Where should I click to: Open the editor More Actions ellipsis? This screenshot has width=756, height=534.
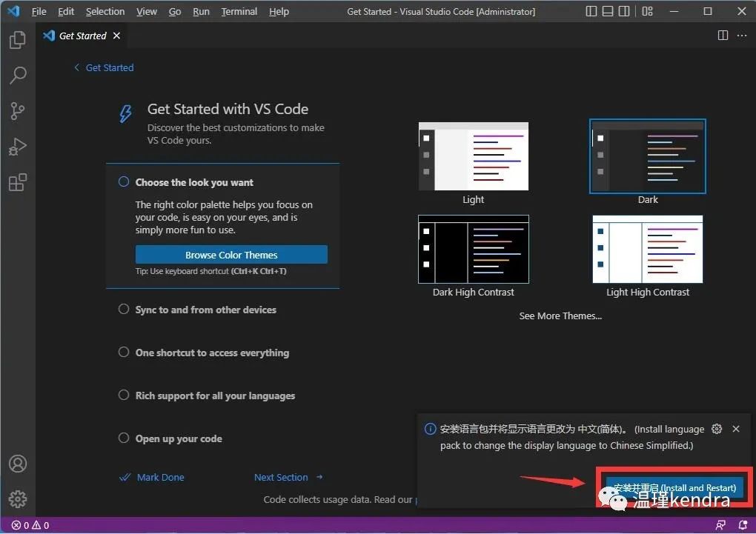[x=741, y=36]
